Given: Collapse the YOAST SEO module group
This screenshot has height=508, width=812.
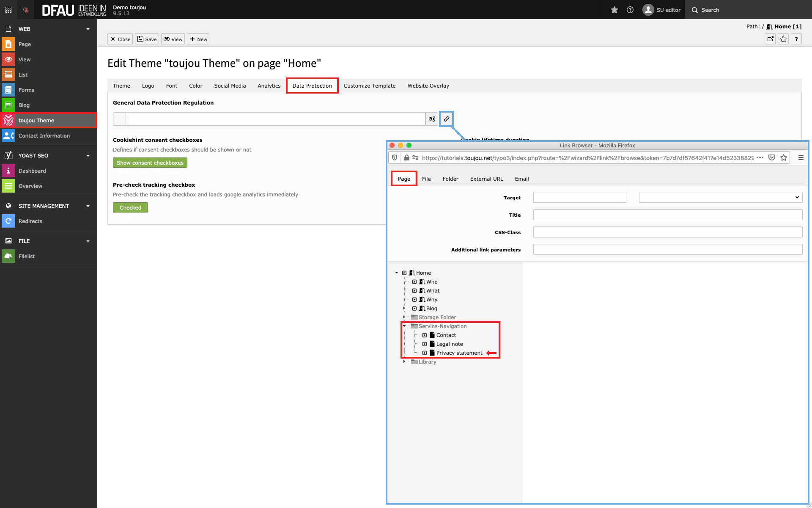Looking at the screenshot, I should (88, 155).
